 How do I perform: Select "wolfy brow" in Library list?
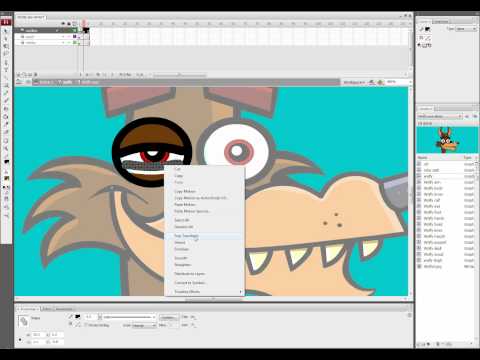coord(433,194)
